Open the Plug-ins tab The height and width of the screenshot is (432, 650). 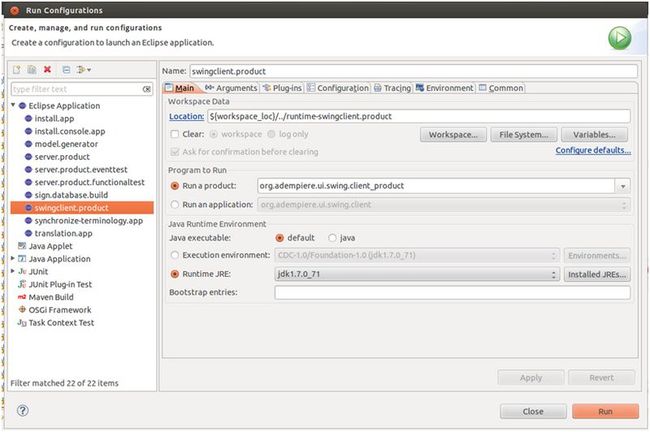(x=282, y=88)
